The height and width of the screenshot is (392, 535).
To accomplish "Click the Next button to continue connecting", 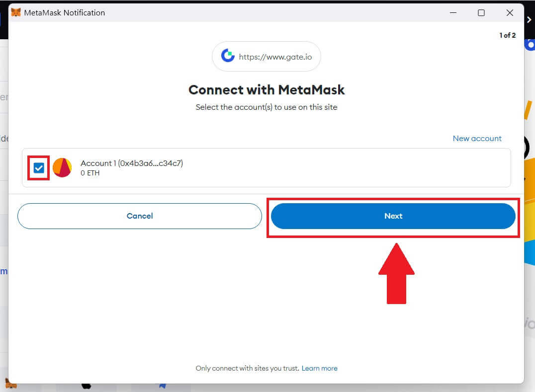I will point(393,216).
